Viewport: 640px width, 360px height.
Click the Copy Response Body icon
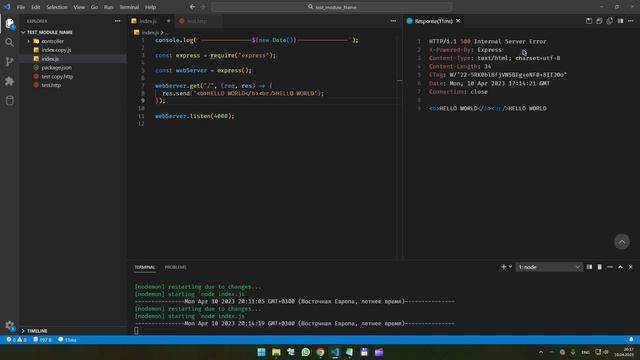(x=610, y=21)
